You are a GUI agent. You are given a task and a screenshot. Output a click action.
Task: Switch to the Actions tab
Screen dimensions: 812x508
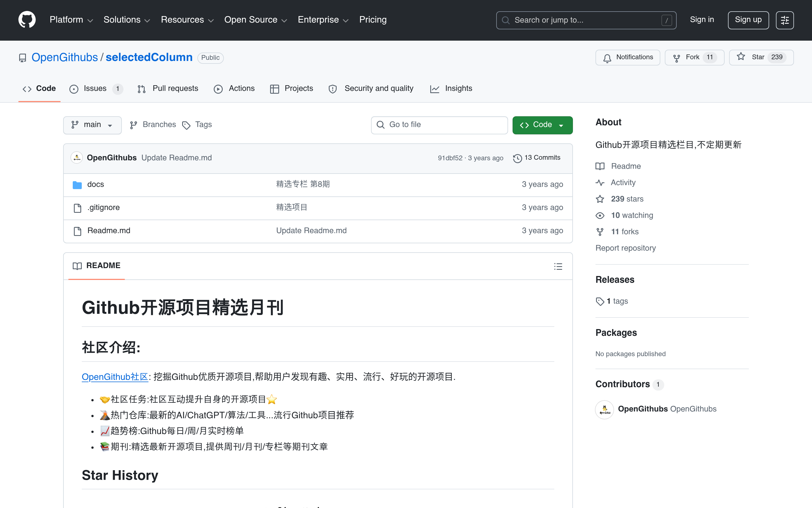(x=234, y=89)
